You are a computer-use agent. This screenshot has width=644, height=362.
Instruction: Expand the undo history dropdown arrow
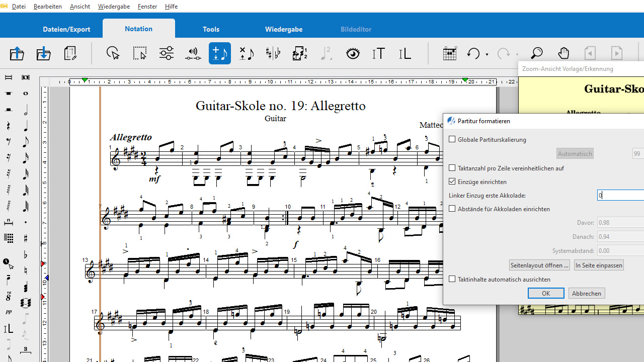pos(487,54)
